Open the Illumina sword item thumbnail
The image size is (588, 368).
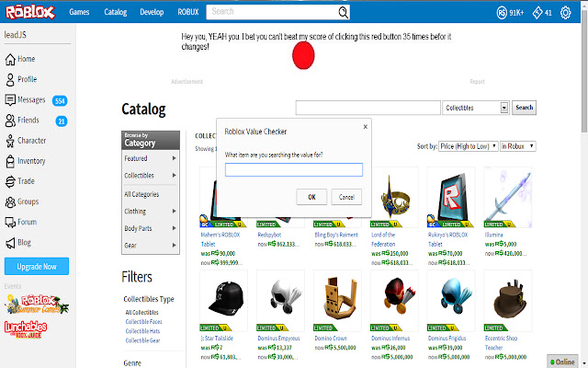pyautogui.click(x=508, y=198)
